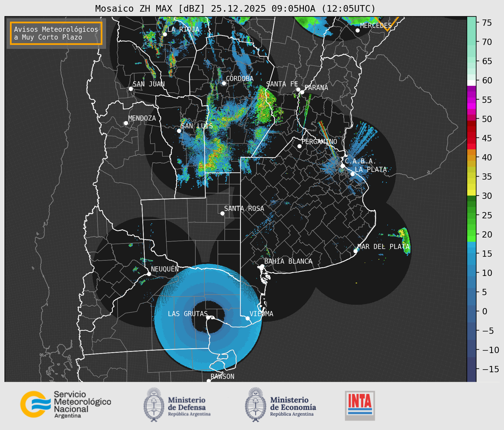
Task: Click the SAN LUIS city marker dot
Action: [179, 131]
